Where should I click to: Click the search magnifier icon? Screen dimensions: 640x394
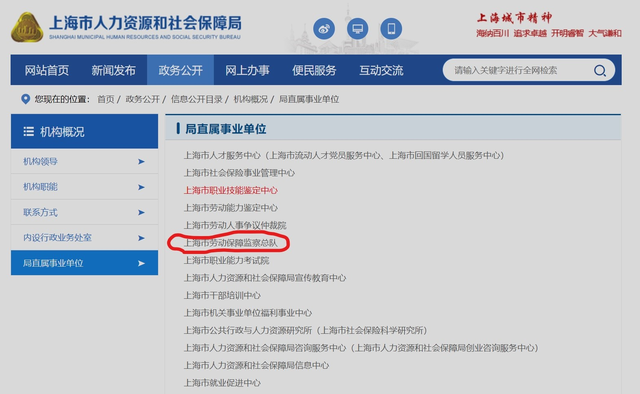point(599,70)
